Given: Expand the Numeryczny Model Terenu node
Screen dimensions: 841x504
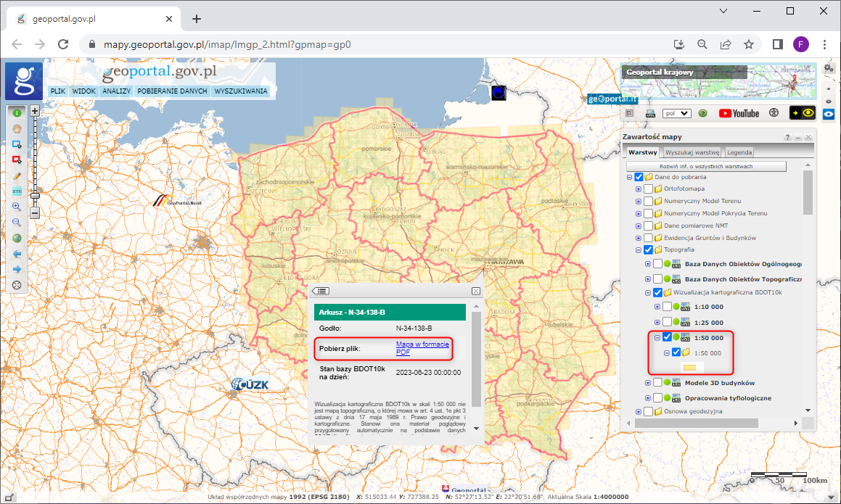Looking at the screenshot, I should (639, 202).
